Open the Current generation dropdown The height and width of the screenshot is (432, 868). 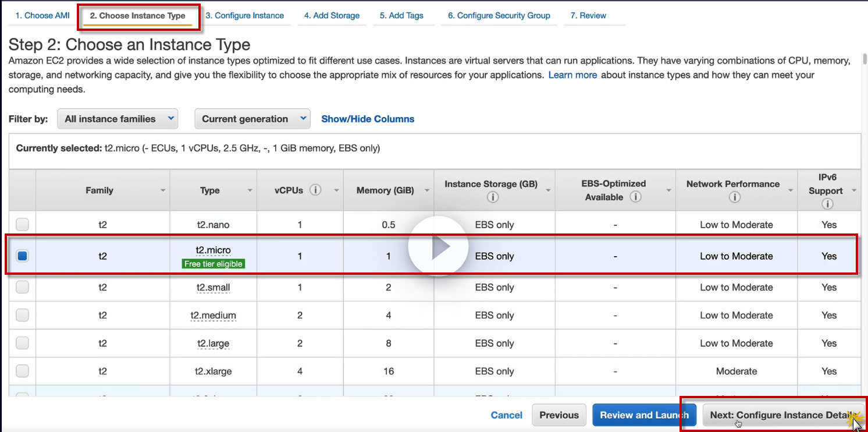pos(252,119)
